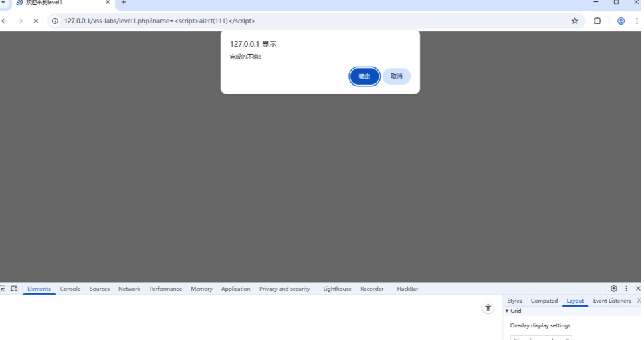Click the blue 确定 button in the alert

(x=364, y=76)
